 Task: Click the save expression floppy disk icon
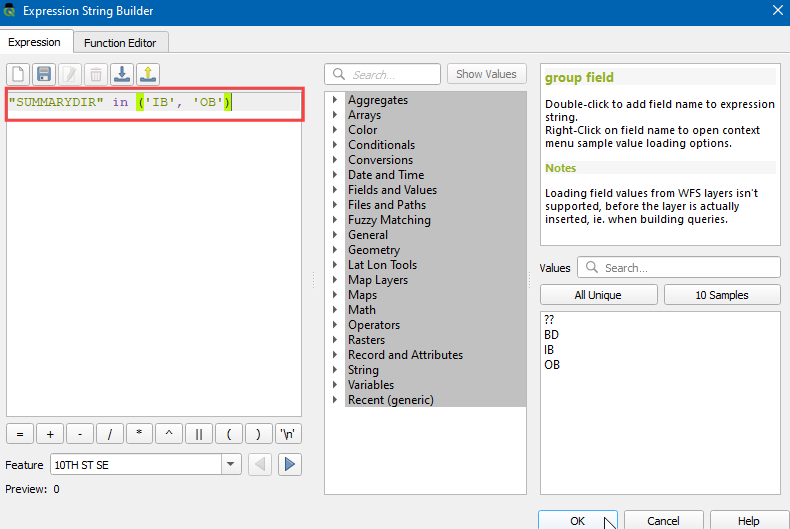(44, 74)
